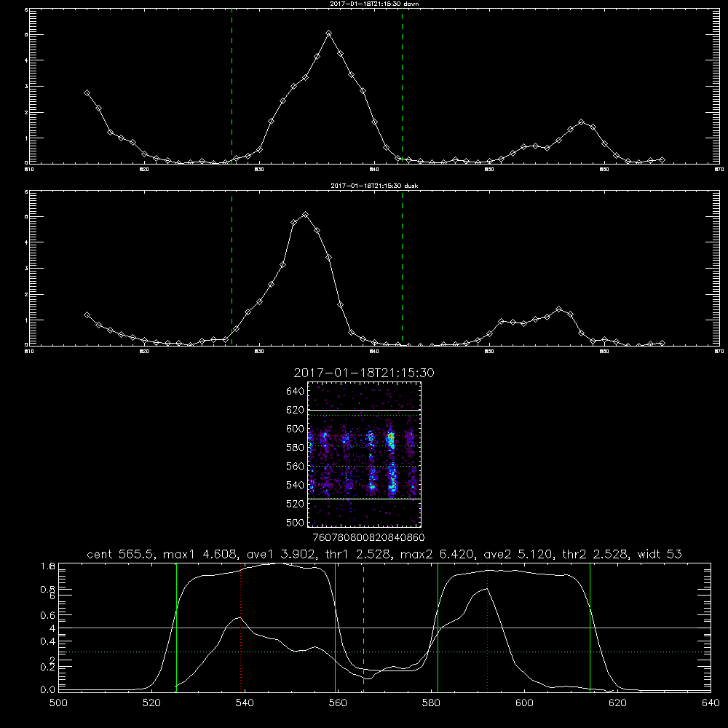Viewport: 728px width, 728px height.
Task: Click the left green dashed line in dusk plot
Action: pyautogui.click(x=232, y=269)
